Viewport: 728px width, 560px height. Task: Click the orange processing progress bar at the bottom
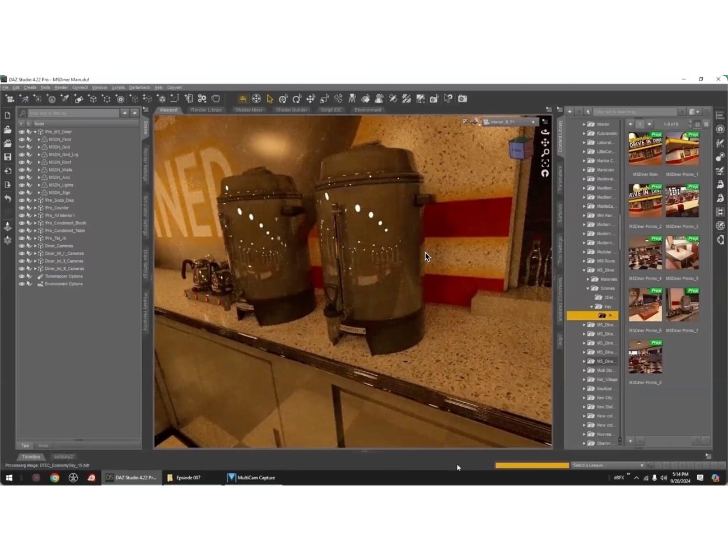coord(531,465)
